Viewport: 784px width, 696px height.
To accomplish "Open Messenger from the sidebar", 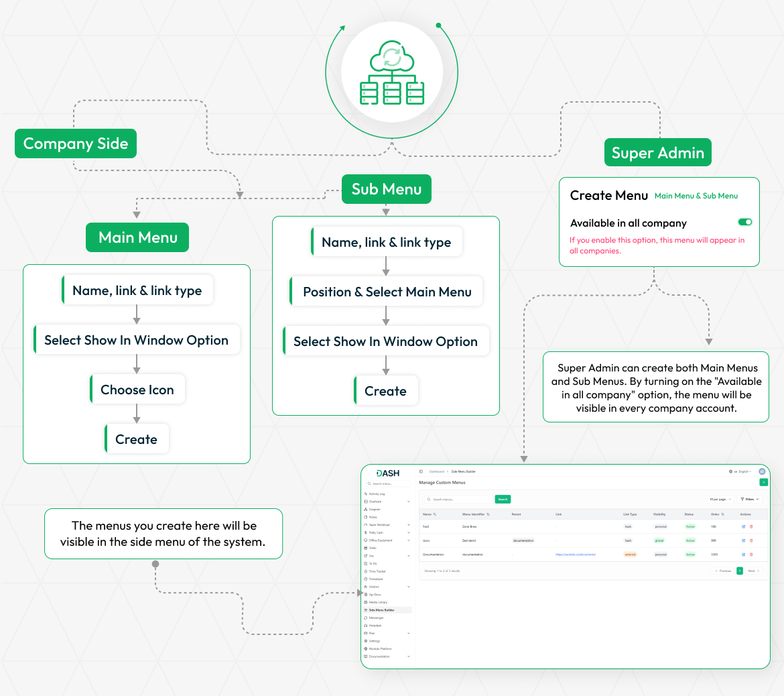I will click(x=374, y=618).
